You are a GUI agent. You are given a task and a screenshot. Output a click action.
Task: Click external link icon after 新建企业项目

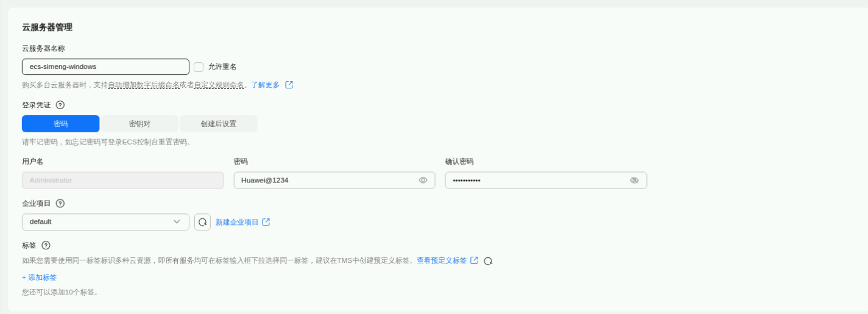(x=266, y=222)
